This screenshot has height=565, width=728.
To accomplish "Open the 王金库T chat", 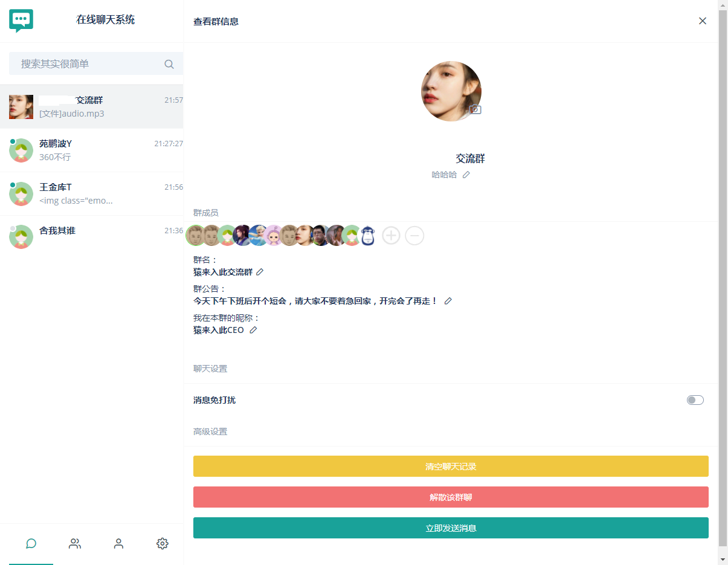I will click(x=92, y=194).
